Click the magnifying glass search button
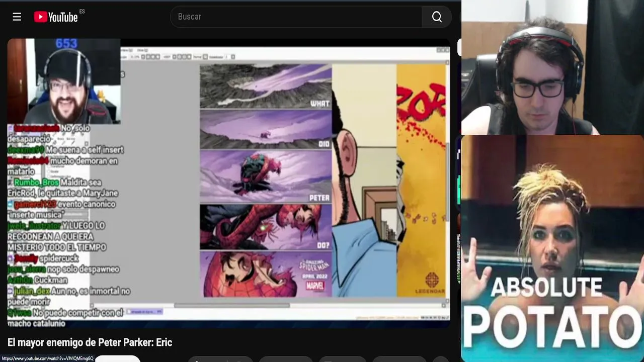Screen dimensions: 644x362 (437, 17)
